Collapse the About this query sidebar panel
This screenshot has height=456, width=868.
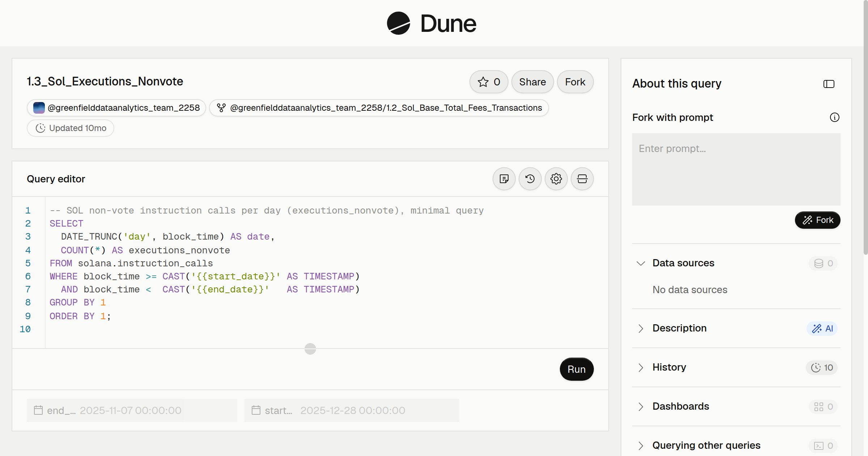(829, 84)
